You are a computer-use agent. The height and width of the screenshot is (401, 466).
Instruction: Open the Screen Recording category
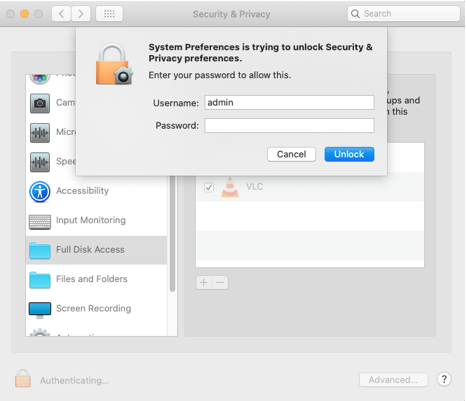[x=93, y=308]
